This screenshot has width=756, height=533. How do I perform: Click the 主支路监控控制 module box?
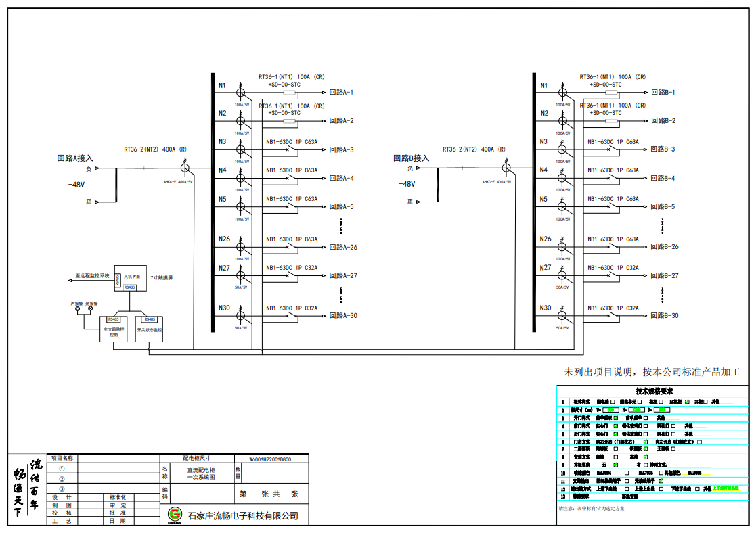115,330
